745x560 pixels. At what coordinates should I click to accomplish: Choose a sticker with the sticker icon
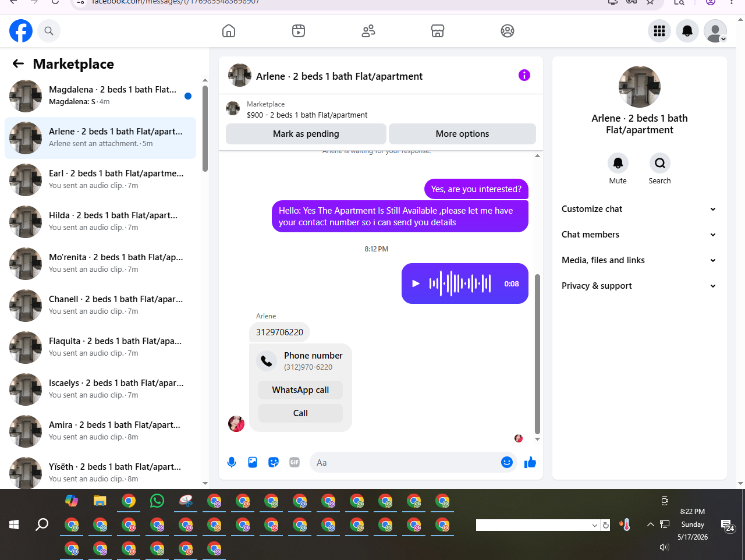274,462
